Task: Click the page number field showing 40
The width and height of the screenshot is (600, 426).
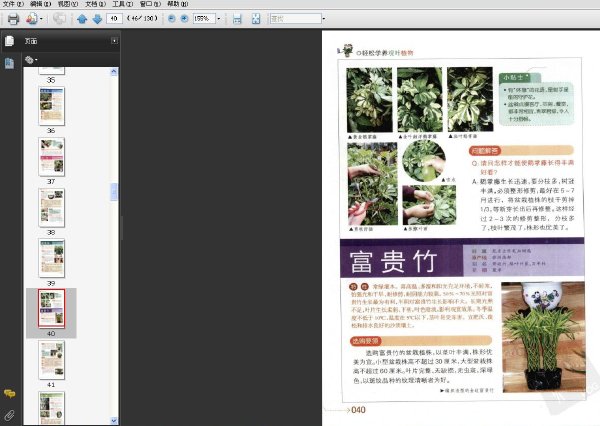Action: tap(114, 18)
